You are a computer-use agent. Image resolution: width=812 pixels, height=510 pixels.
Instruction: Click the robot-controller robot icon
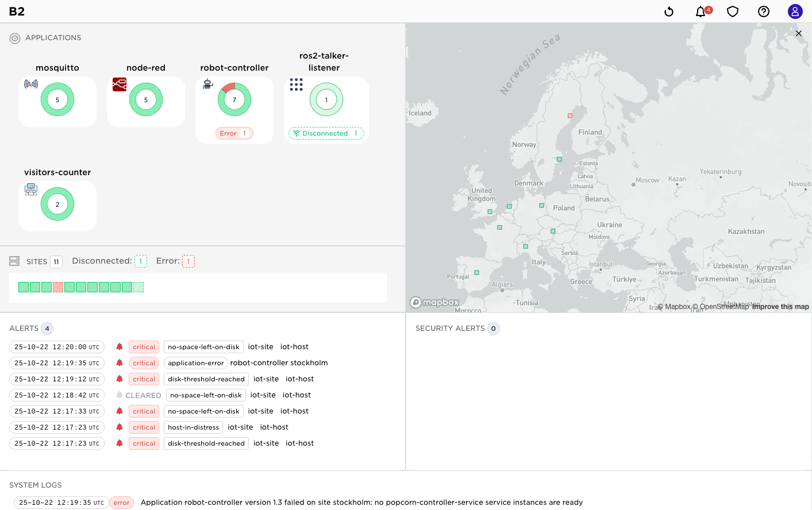click(208, 84)
